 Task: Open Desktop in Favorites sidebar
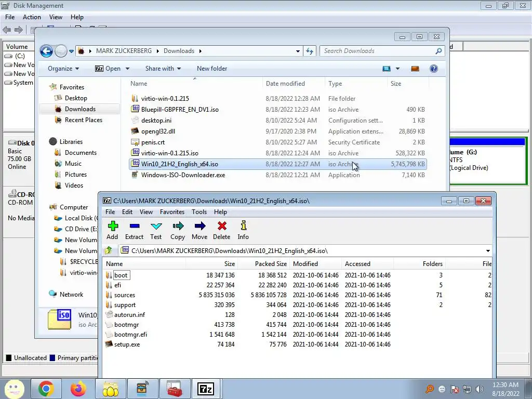[76, 98]
